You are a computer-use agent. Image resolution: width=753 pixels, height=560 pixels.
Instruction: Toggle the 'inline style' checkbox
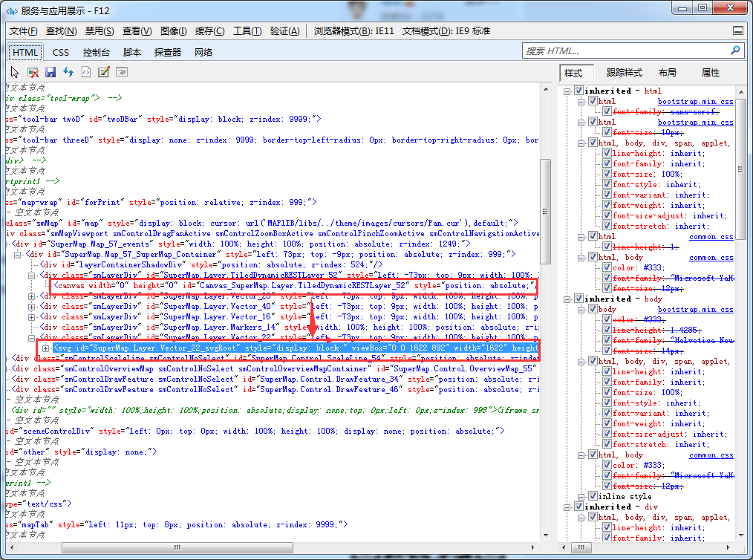click(x=593, y=496)
